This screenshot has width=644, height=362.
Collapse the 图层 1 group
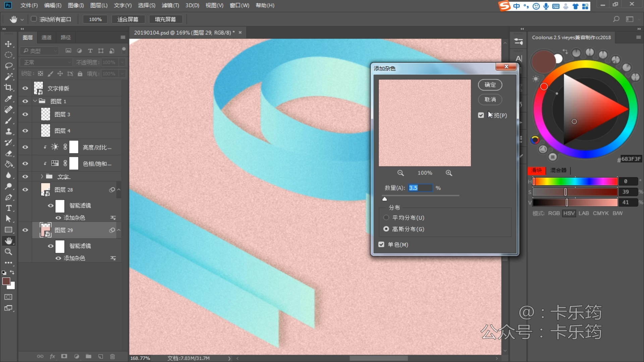click(35, 101)
